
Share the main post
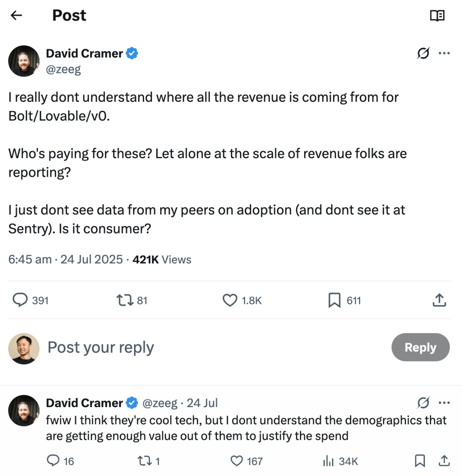pos(439,301)
